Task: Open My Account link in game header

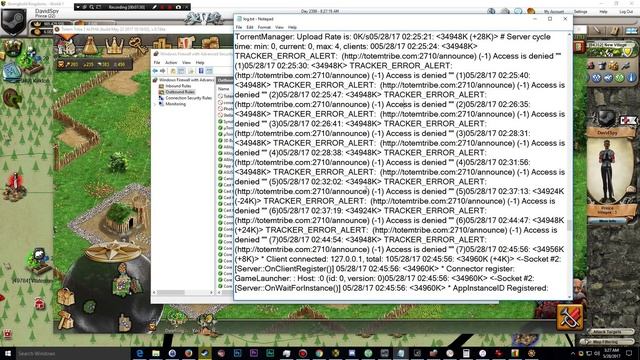Action: point(554,12)
